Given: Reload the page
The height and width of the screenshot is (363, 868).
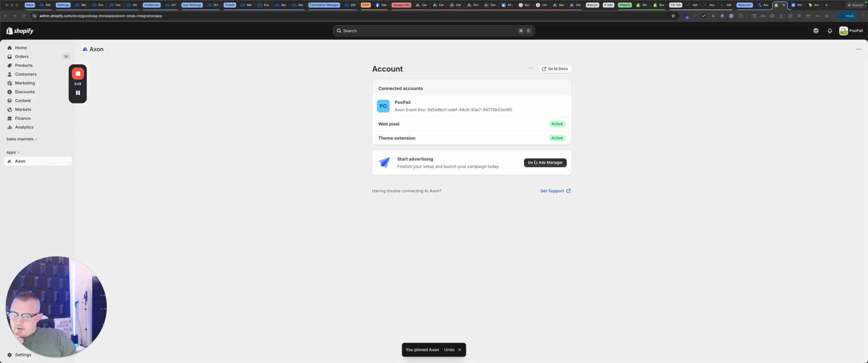Looking at the screenshot, I should tap(24, 16).
